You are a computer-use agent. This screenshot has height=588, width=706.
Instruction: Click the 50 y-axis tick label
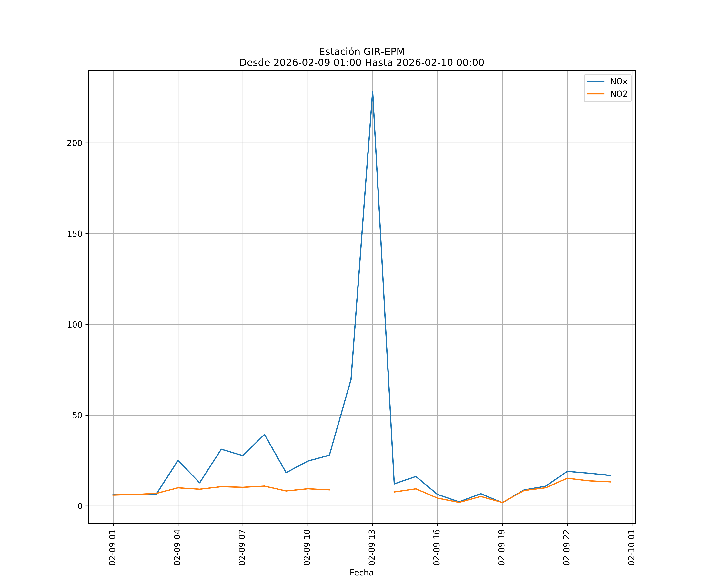77,415
